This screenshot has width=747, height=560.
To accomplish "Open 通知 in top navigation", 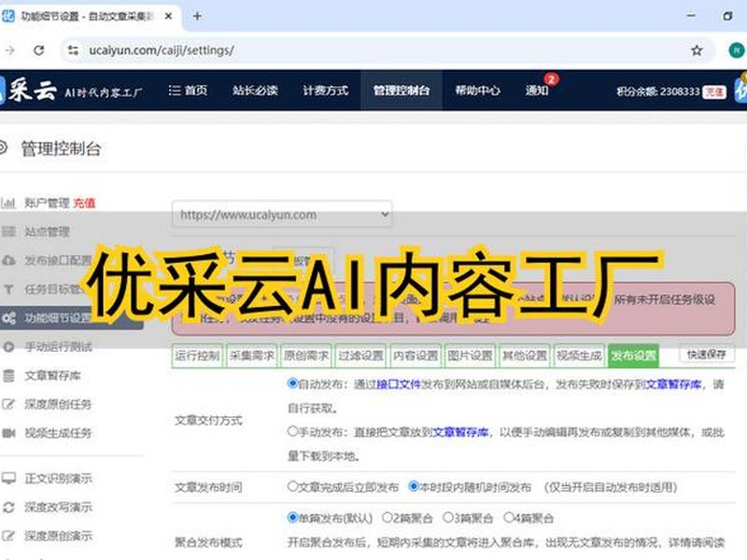I will click(x=536, y=90).
